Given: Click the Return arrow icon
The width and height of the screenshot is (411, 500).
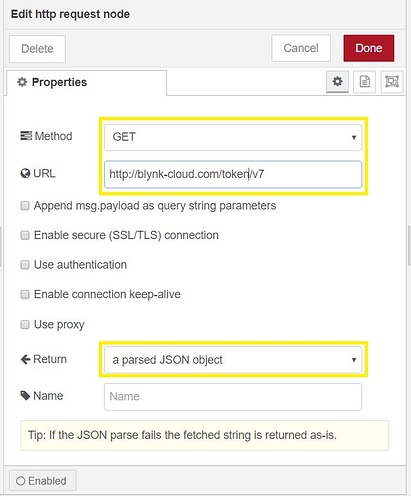Looking at the screenshot, I should (x=25, y=359).
